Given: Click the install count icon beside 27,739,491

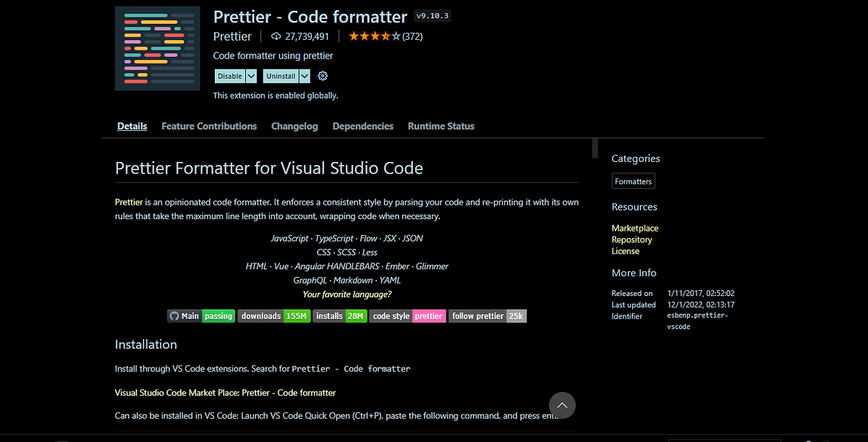Looking at the screenshot, I should tap(275, 35).
